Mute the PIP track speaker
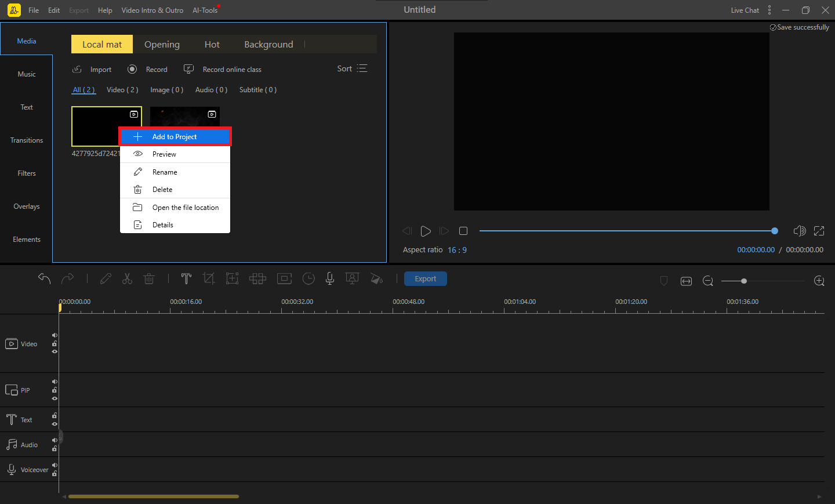This screenshot has width=835, height=504. (x=55, y=382)
